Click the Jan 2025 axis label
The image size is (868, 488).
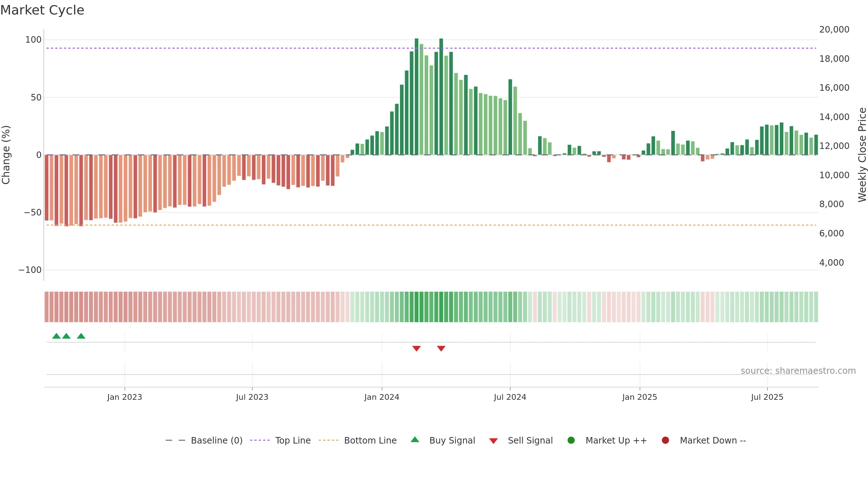click(x=639, y=397)
